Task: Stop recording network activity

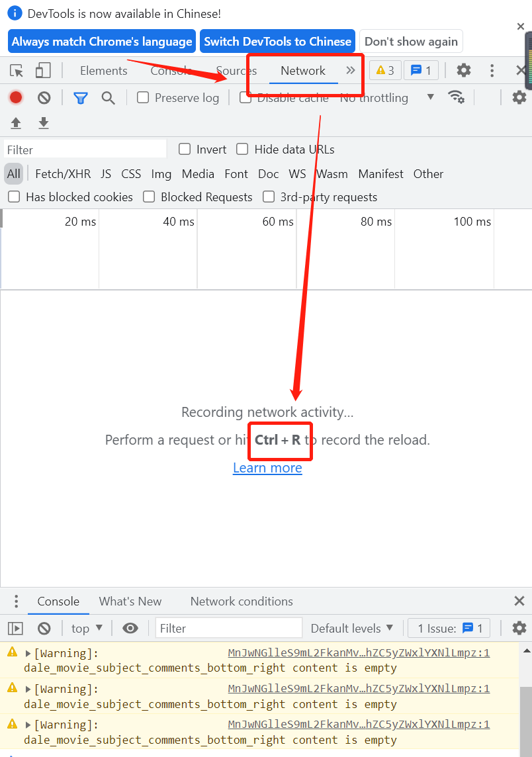Action: pos(15,97)
